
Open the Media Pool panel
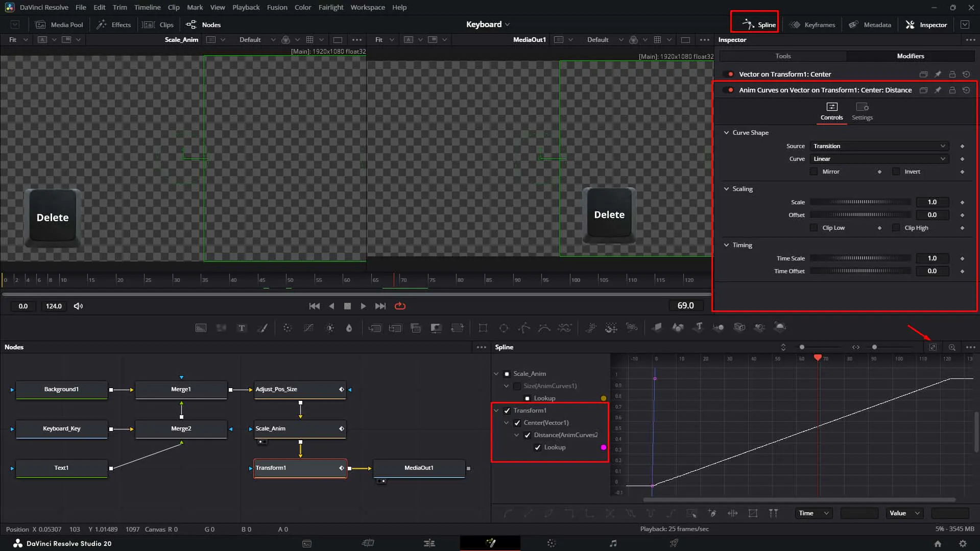[x=59, y=25]
